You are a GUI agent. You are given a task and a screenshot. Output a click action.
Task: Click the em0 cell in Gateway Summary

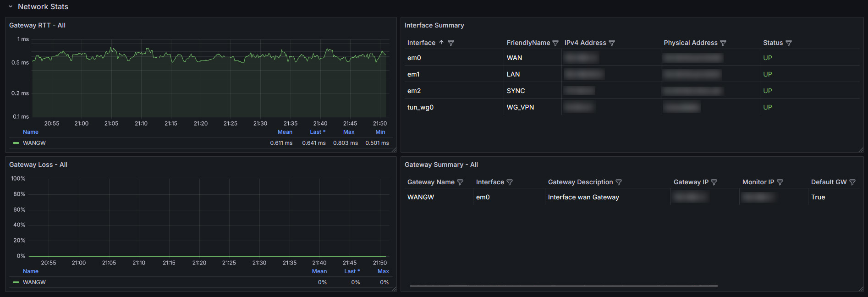(509, 197)
